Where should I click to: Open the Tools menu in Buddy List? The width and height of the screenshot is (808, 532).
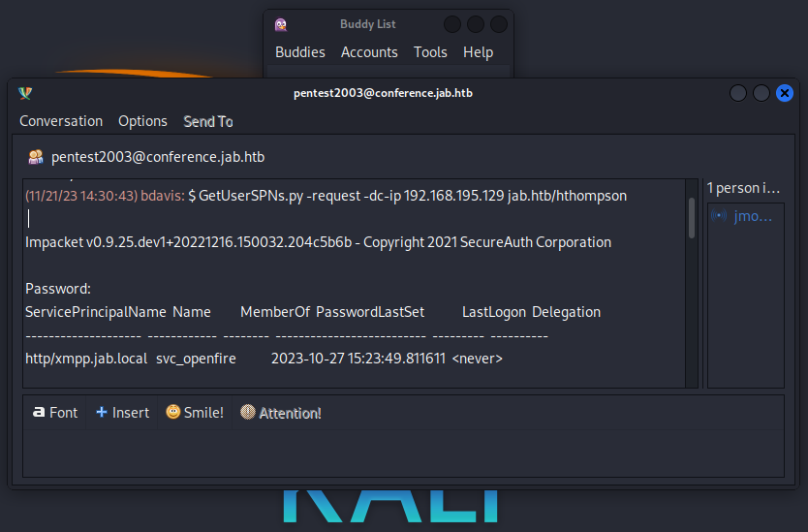[x=430, y=52]
